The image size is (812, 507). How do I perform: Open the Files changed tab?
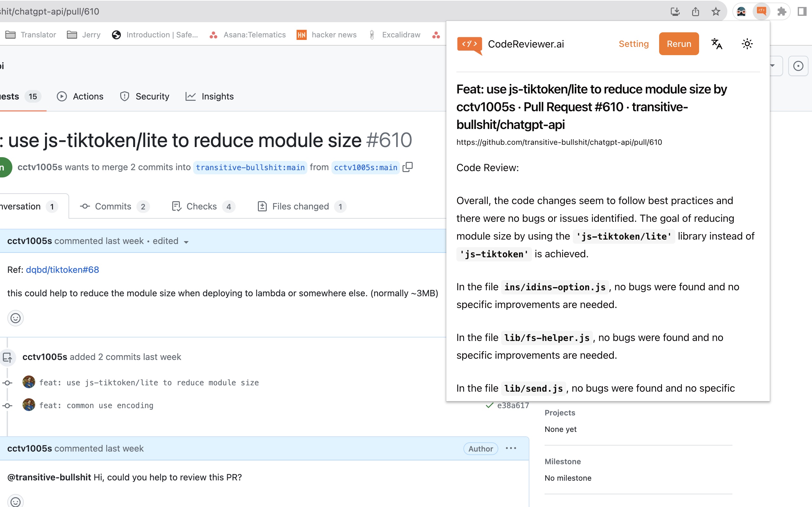pyautogui.click(x=300, y=207)
